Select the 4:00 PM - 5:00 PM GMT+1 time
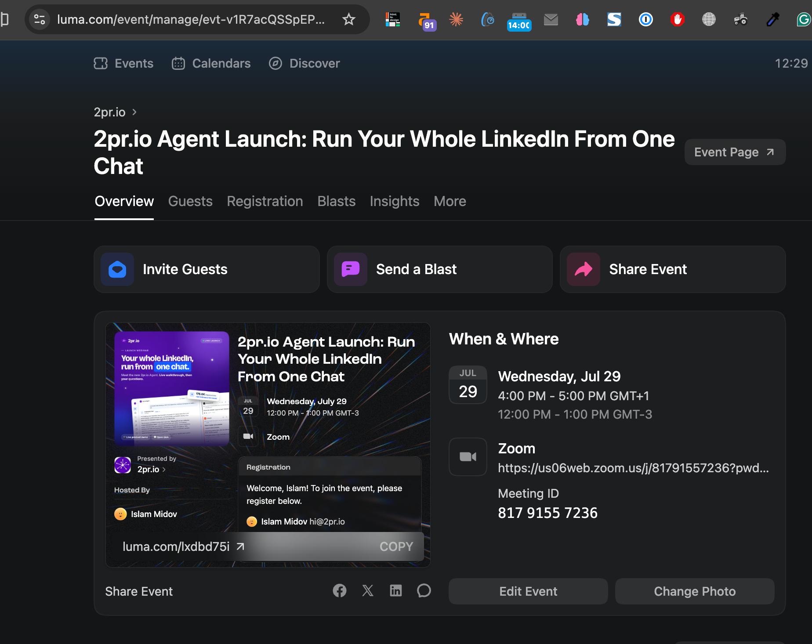The height and width of the screenshot is (644, 812). coord(573,396)
